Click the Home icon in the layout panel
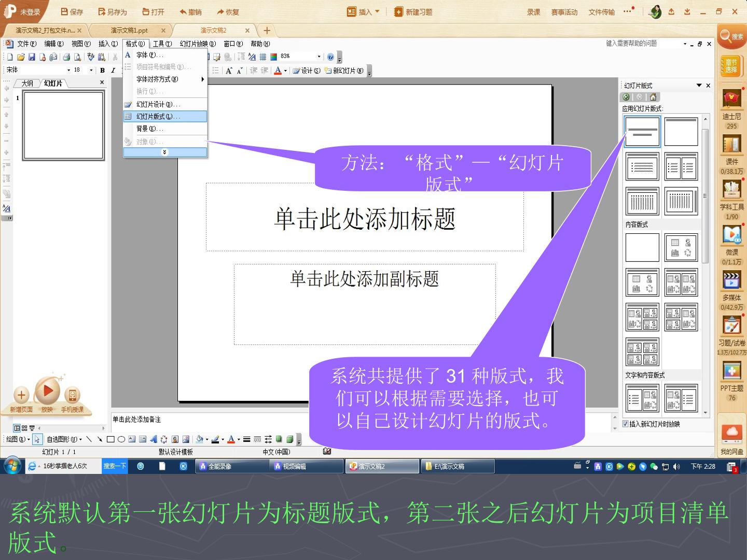This screenshot has height=560, width=747. (x=653, y=97)
